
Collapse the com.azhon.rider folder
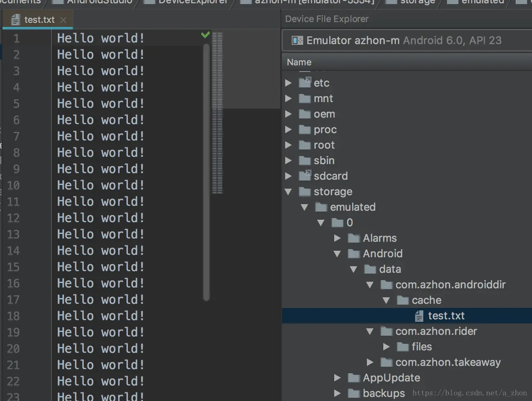point(370,331)
